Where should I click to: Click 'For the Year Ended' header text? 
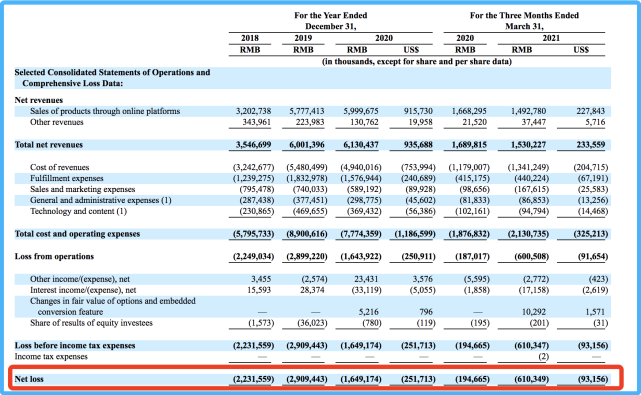(331, 16)
